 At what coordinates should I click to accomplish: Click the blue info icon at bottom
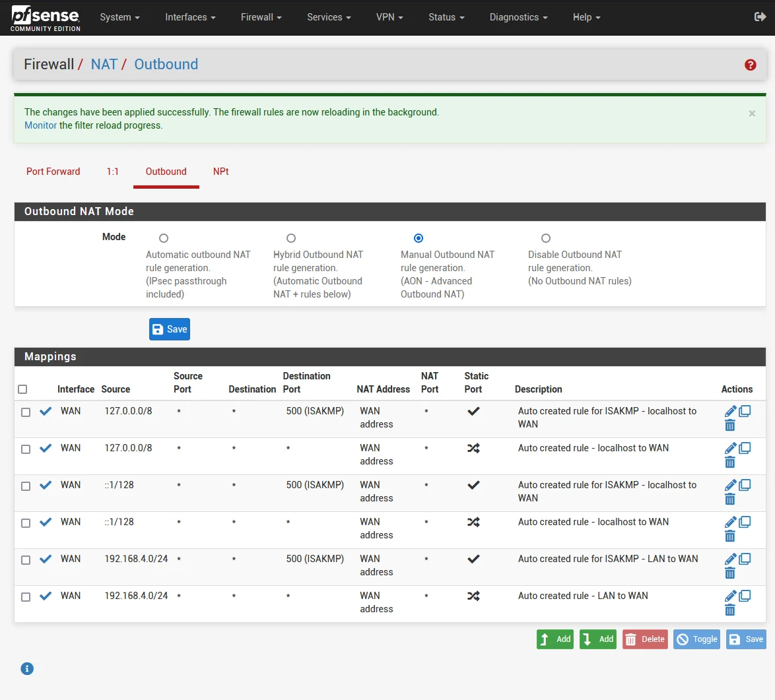click(27, 668)
